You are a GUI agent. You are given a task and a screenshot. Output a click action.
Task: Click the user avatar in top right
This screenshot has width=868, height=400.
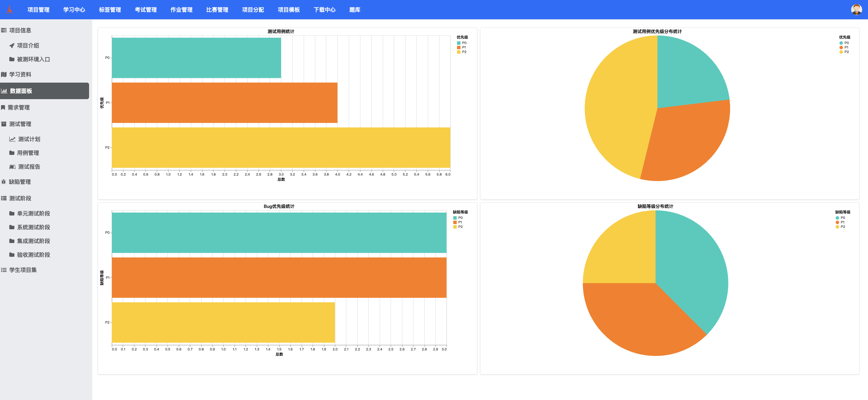point(856,10)
